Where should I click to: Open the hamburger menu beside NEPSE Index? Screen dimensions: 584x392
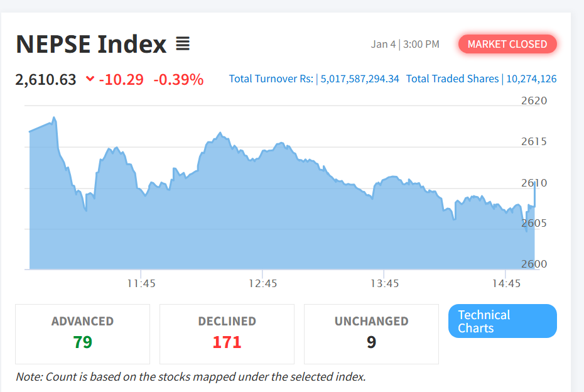pyautogui.click(x=182, y=44)
